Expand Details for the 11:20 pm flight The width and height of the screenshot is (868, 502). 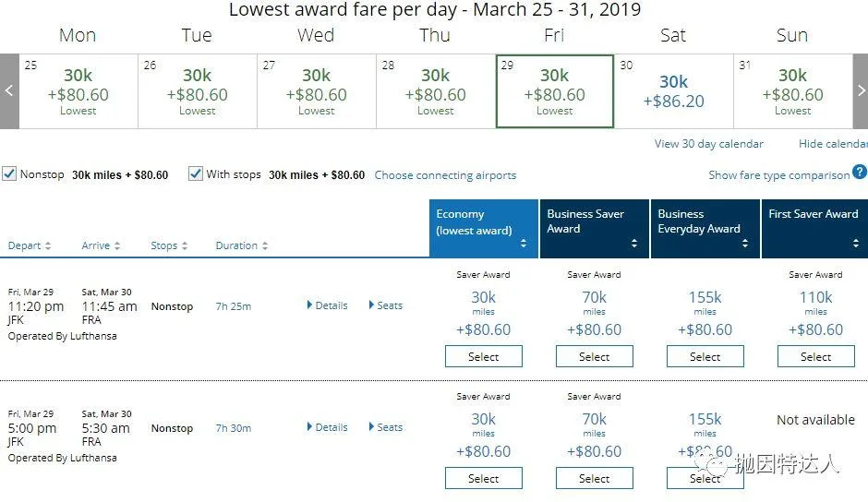click(x=328, y=305)
